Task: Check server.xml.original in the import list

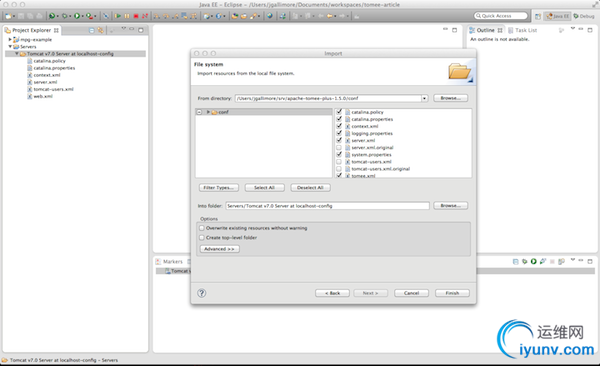Action: [x=339, y=147]
